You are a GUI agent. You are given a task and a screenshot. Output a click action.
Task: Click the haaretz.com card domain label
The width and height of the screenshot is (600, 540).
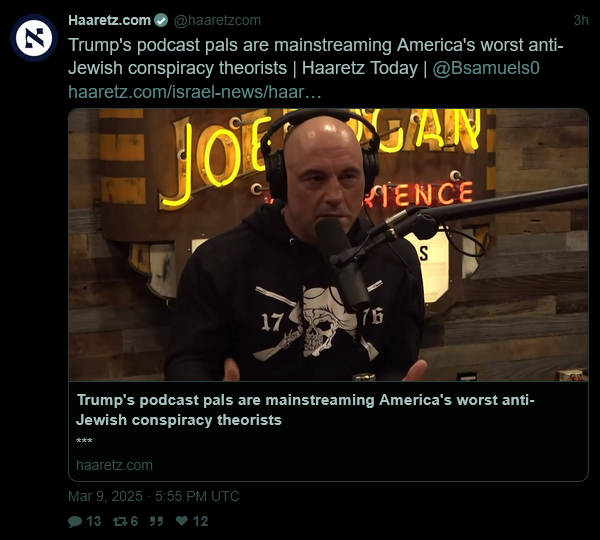coord(114,465)
